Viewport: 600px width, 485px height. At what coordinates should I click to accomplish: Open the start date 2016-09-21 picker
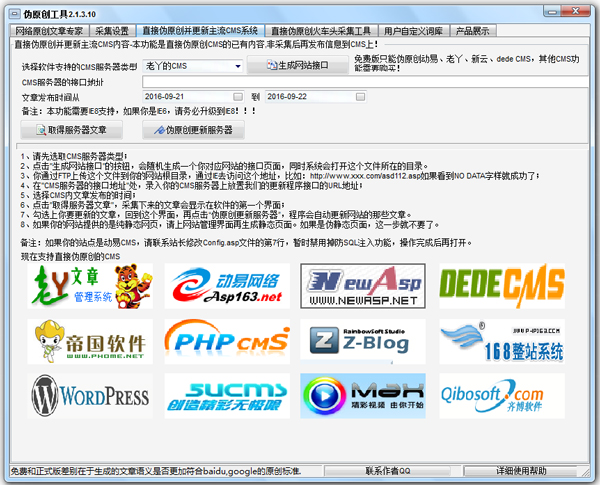pyautogui.click(x=238, y=96)
